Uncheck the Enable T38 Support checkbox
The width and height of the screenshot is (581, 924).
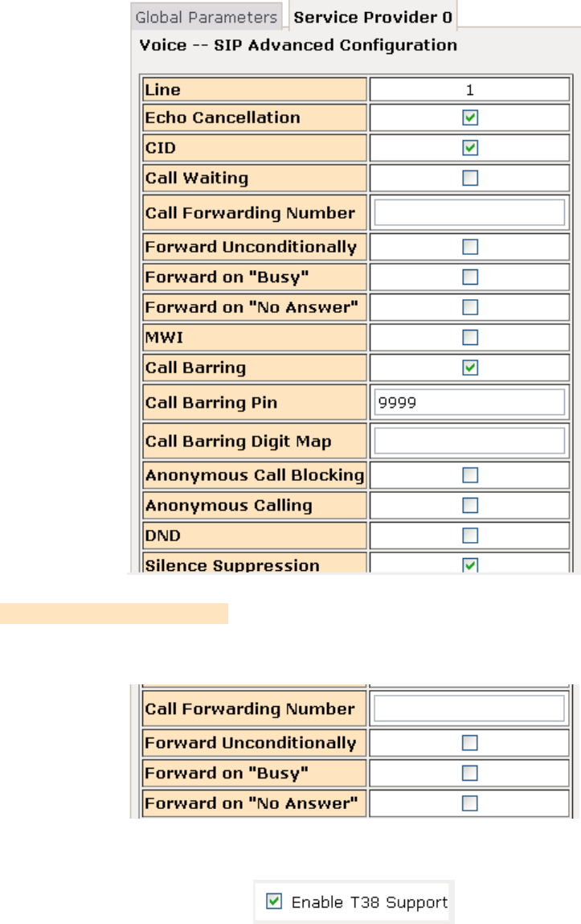click(274, 902)
